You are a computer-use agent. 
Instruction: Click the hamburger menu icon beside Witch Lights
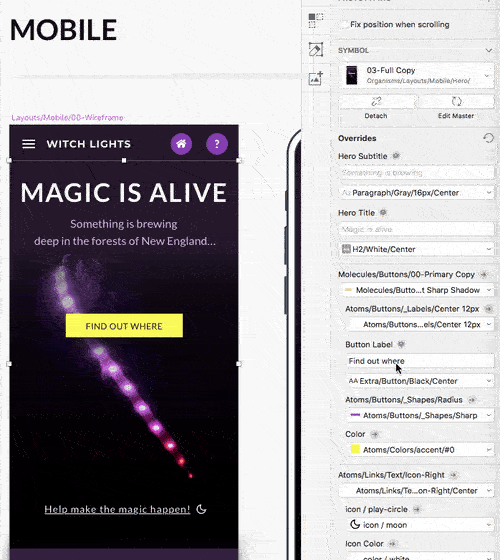click(x=29, y=144)
